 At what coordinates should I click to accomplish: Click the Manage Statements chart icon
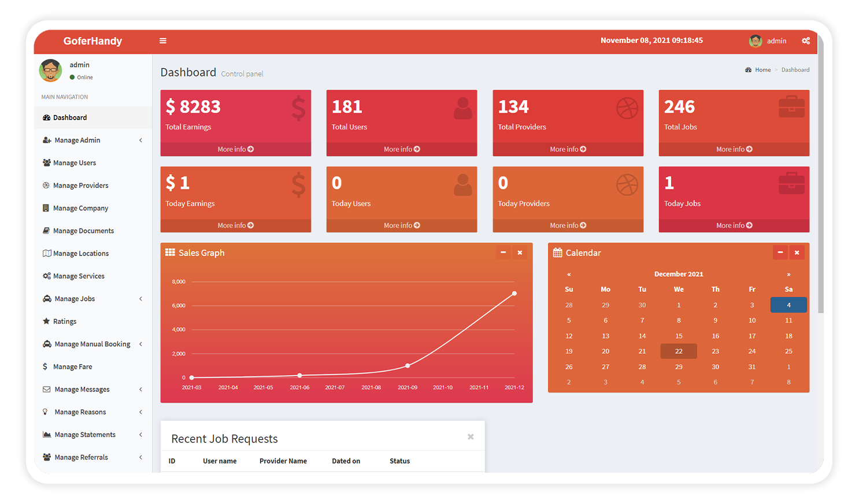click(47, 435)
